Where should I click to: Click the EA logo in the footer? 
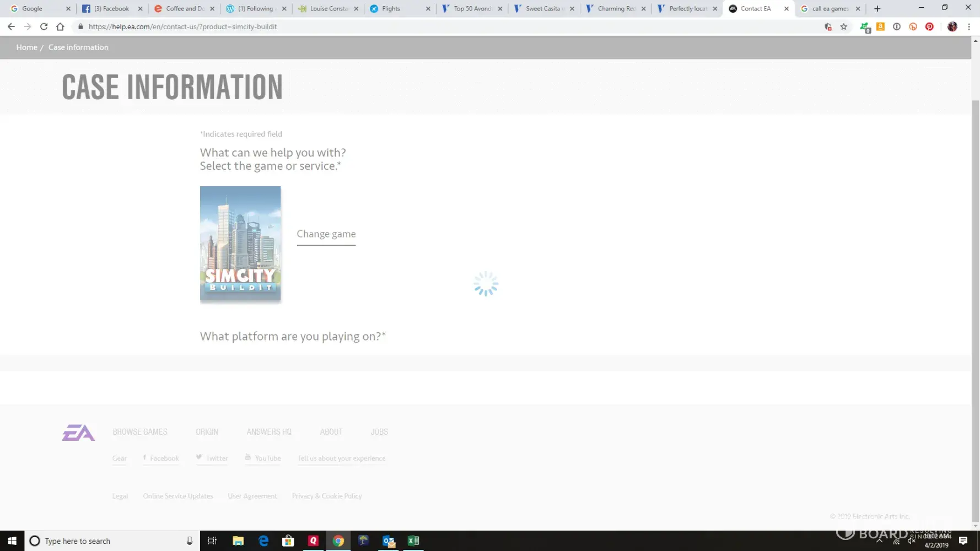point(78,433)
